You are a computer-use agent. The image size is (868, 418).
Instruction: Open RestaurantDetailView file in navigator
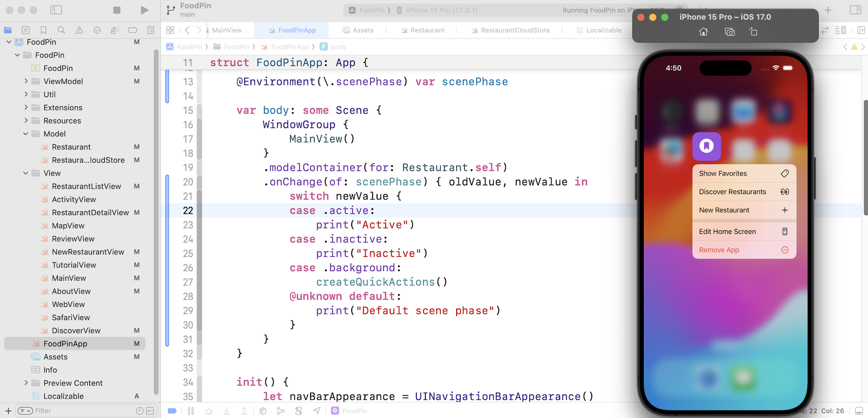[90, 213]
